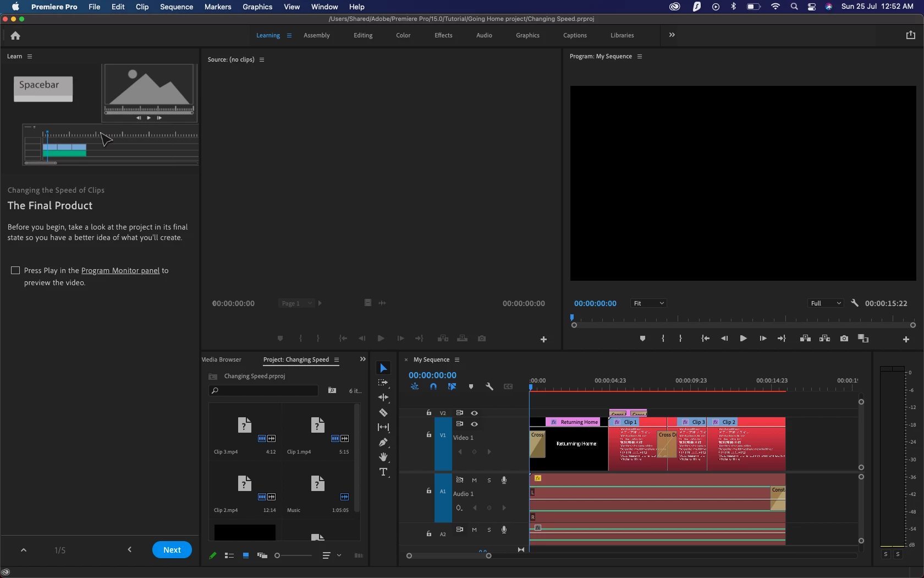This screenshot has width=924, height=578.
Task: Click the Home screen icon
Action: click(15, 36)
